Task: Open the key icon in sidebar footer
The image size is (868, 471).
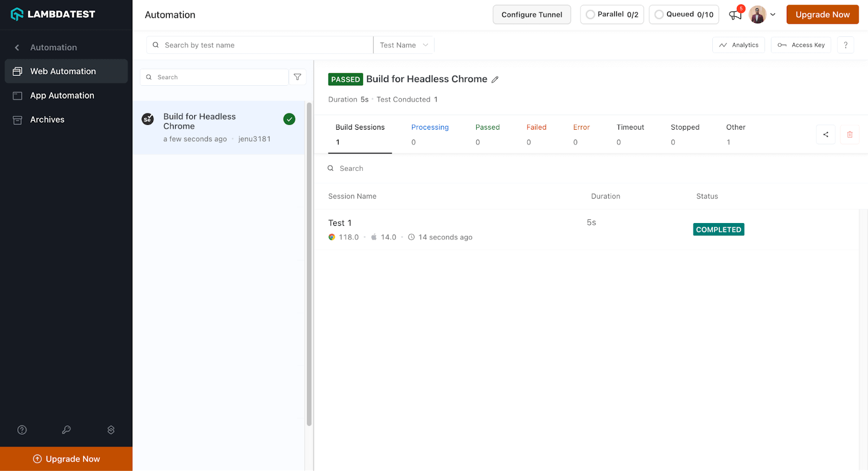Action: click(66, 430)
